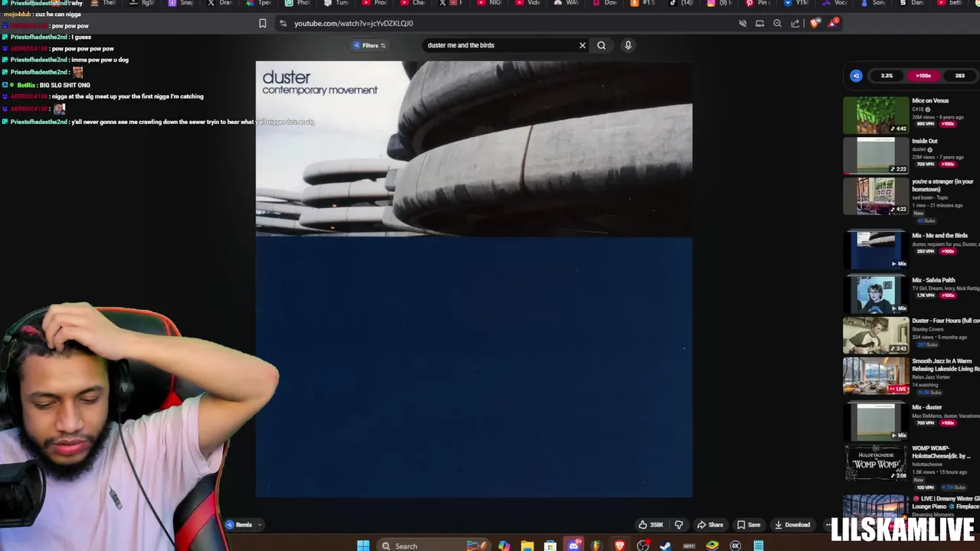
Task: Run the YouTube search with the magnifier icon
Action: pyautogui.click(x=601, y=45)
